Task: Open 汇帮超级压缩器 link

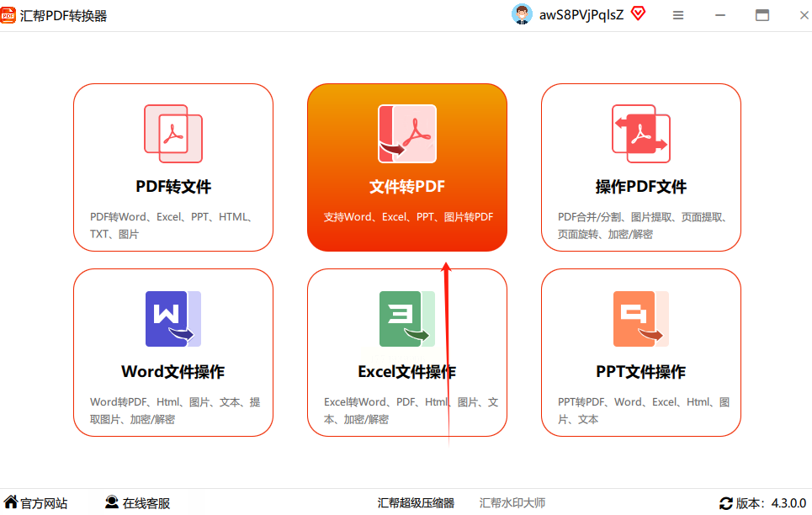Action: pos(416,503)
